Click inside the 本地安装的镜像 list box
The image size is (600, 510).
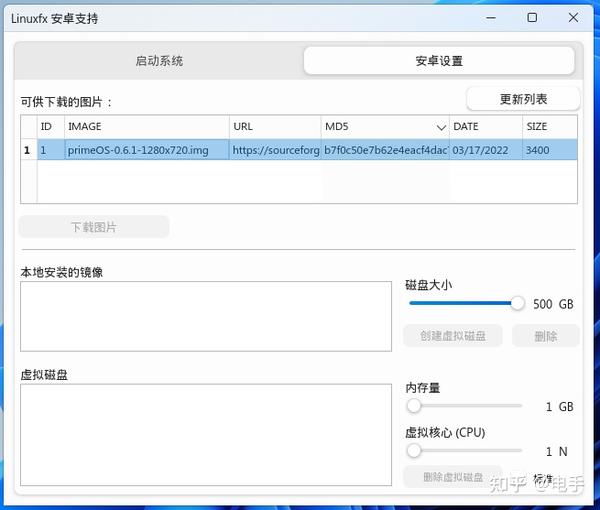[206, 316]
